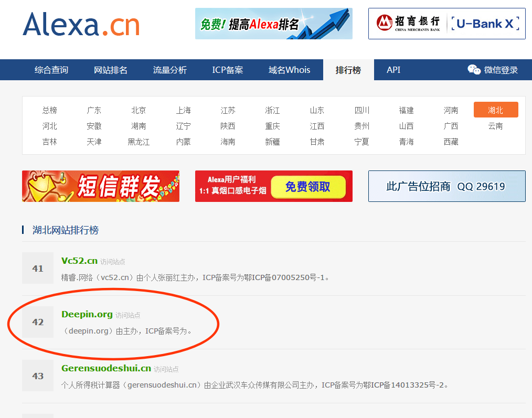Screen dimensions: 532x418
Task: Open the Gerensuodeshui.cn site title
Action: [x=106, y=368]
